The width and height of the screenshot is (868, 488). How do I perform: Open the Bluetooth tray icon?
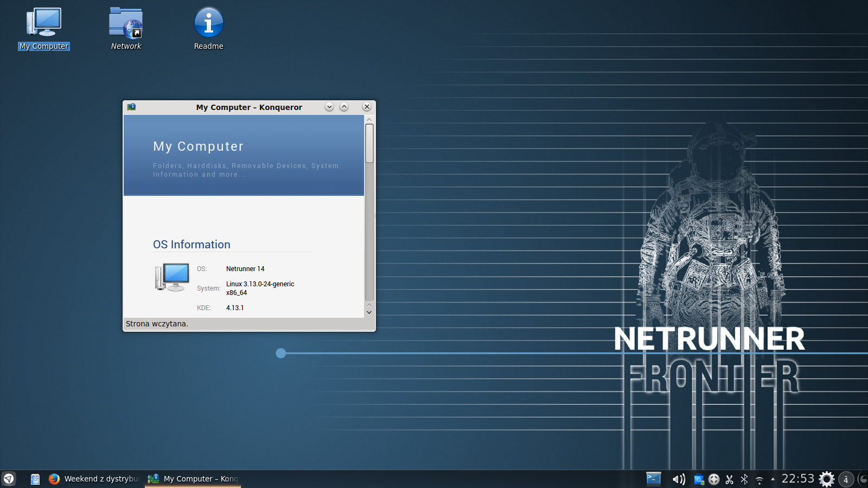[744, 479]
